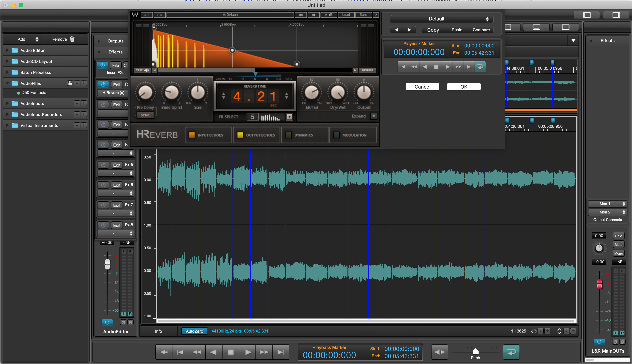Toggle L&R MainOUTs power button
The image size is (632, 364).
pyautogui.click(x=599, y=341)
